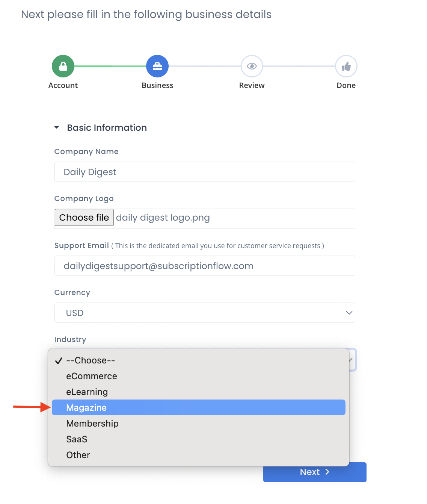Click the blue Business briefcase step icon
The image size is (427, 504).
[x=157, y=66]
